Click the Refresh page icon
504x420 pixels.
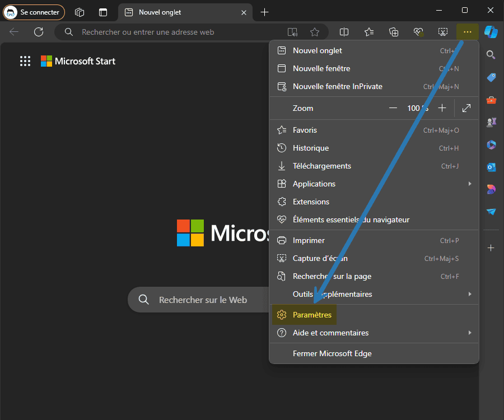point(39,32)
